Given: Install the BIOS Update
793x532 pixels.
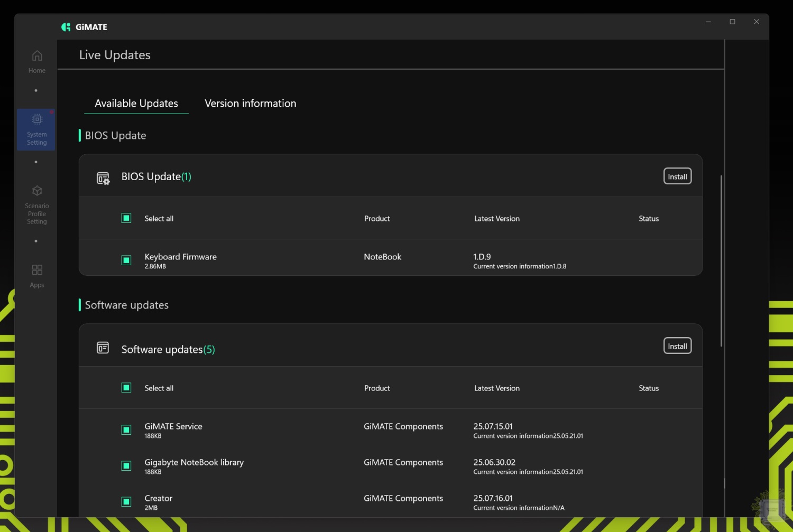Looking at the screenshot, I should 677,176.
